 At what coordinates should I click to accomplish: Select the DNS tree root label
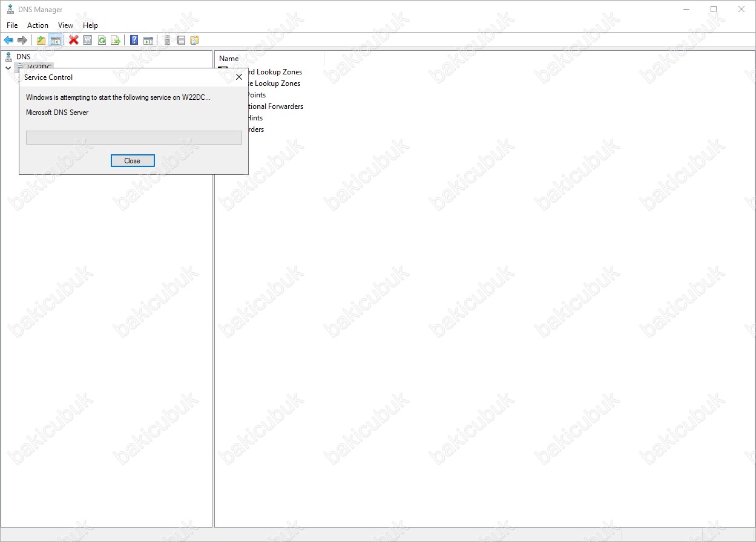tap(23, 57)
